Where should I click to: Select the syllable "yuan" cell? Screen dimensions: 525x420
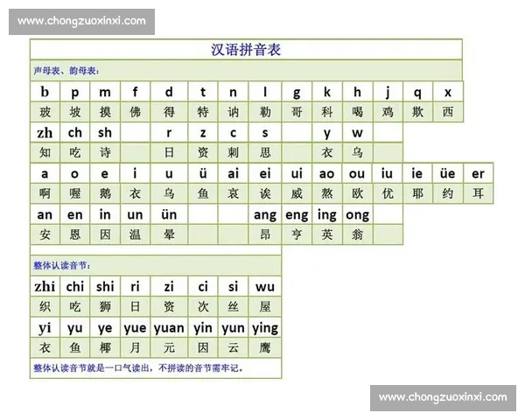click(169, 328)
